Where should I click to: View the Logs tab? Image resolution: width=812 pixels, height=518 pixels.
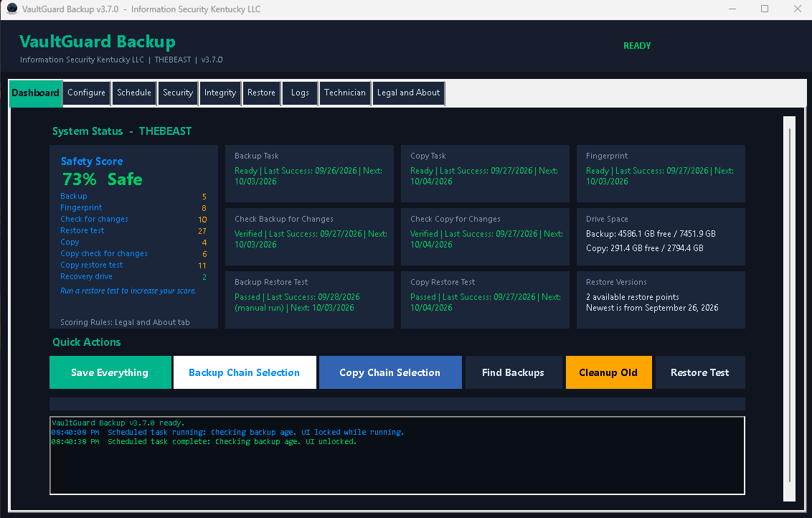click(x=300, y=93)
